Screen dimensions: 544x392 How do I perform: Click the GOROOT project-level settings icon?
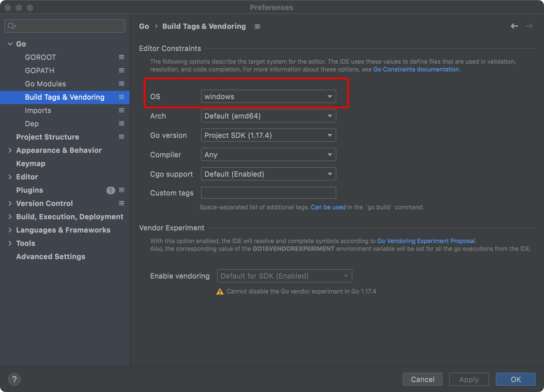(x=121, y=57)
